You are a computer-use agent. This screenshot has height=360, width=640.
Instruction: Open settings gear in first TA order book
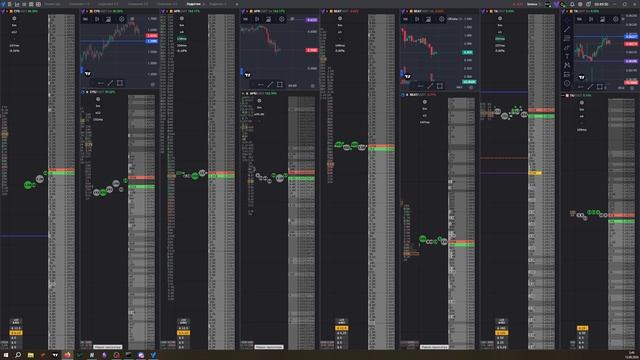(x=500, y=19)
